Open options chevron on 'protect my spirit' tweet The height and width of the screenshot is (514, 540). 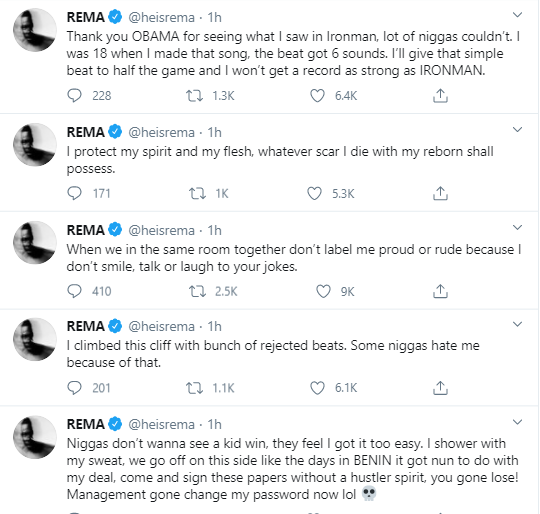(517, 130)
